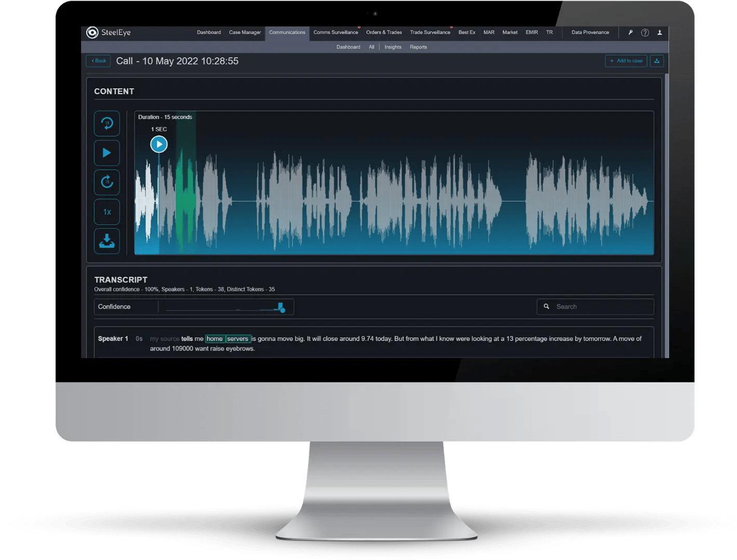Click the SteelEye logo
The image size is (737, 560).
tap(109, 33)
